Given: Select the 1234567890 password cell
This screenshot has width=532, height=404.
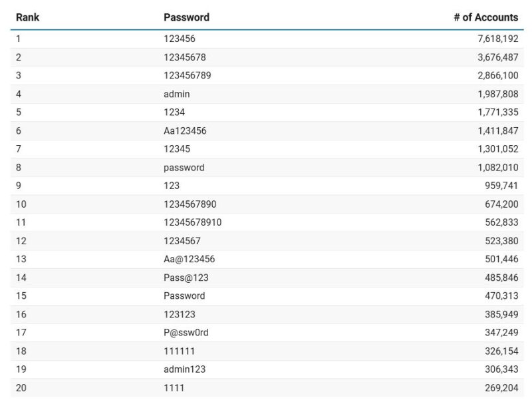Looking at the screenshot, I should pos(190,204).
